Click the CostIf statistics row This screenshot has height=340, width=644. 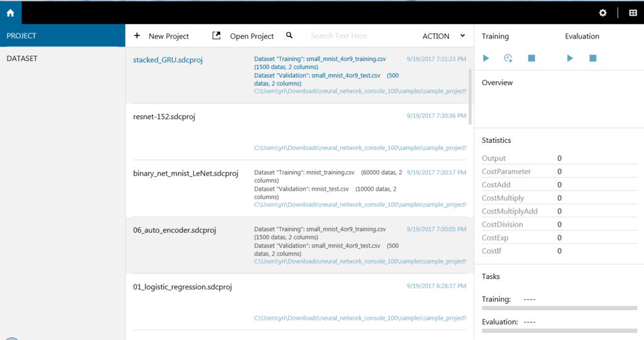[559, 251]
